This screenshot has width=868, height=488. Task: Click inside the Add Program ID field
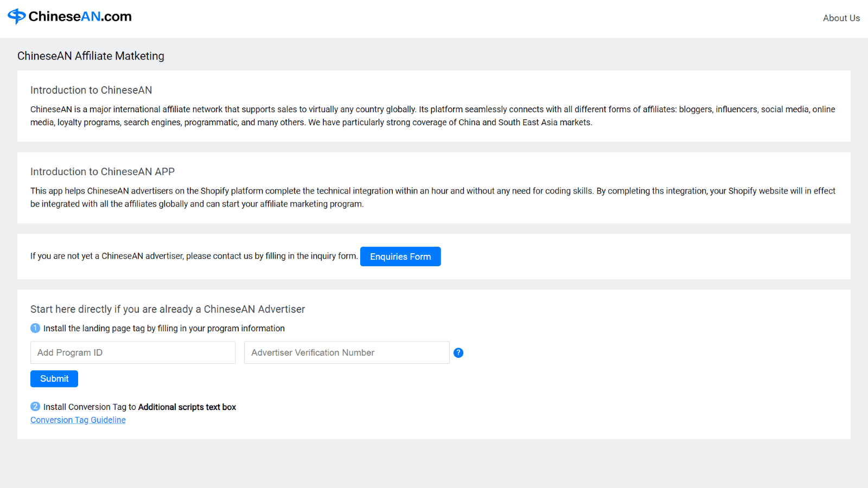(132, 352)
